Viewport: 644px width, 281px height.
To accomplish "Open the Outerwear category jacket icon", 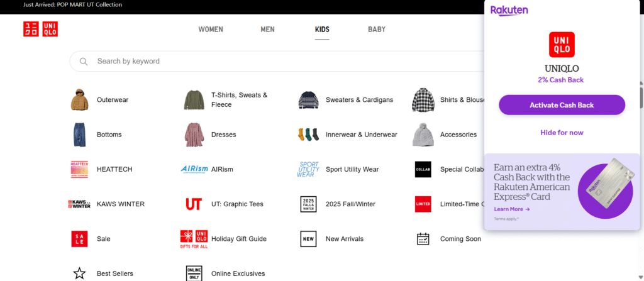I will click(x=79, y=100).
